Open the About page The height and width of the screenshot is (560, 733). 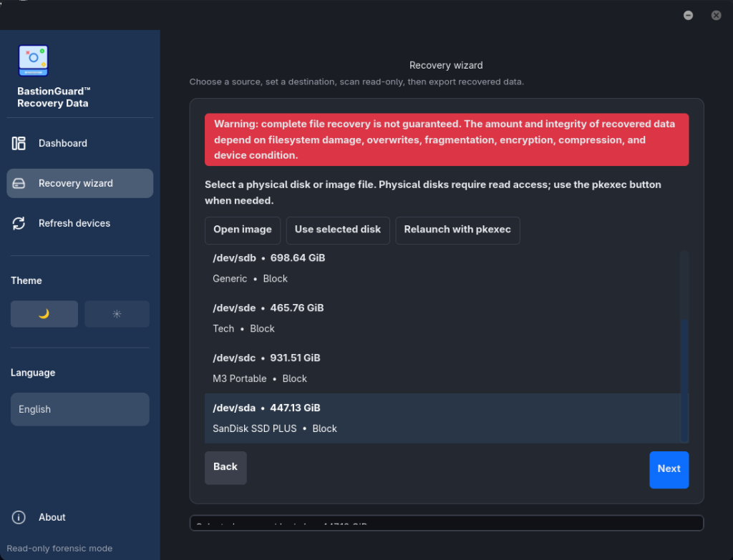click(80, 517)
